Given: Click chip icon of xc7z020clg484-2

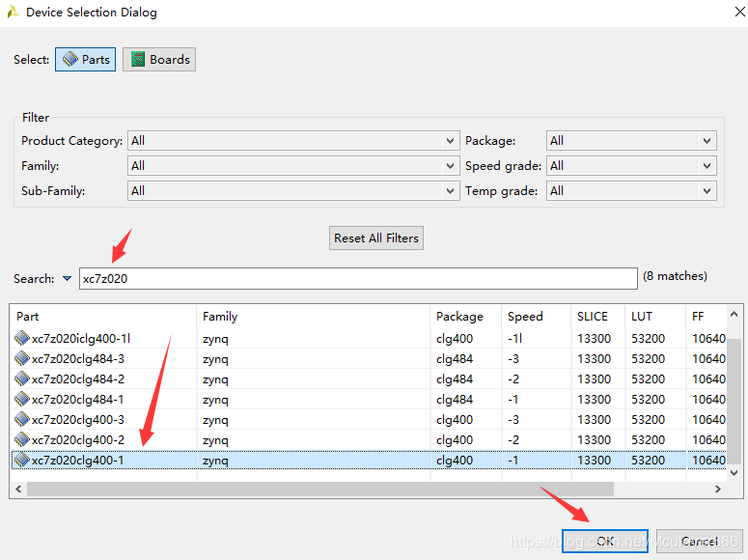Looking at the screenshot, I should point(22,378).
